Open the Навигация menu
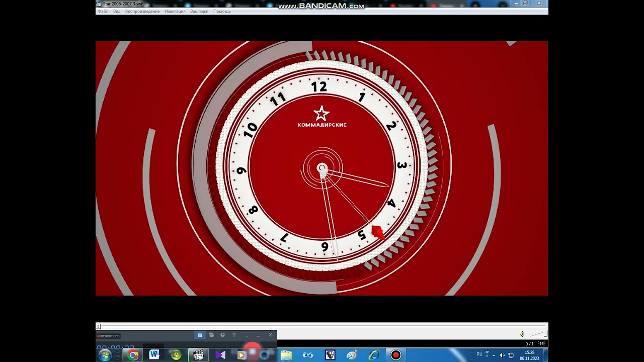The height and width of the screenshot is (362, 644). (x=175, y=11)
